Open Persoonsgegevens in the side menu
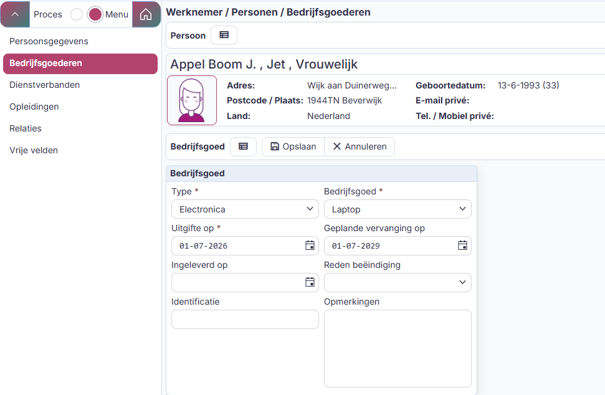Screen dimensions: 605x395 (80, 41)
